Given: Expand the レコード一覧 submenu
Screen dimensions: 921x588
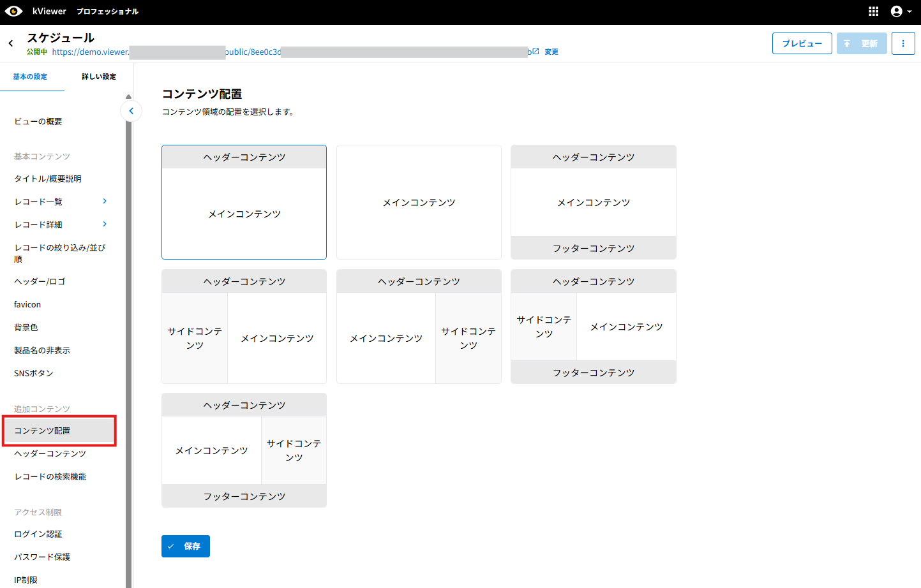Looking at the screenshot, I should click(105, 202).
